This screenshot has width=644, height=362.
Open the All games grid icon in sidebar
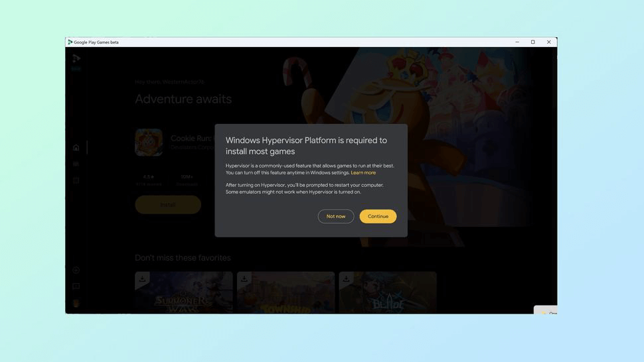tap(76, 180)
